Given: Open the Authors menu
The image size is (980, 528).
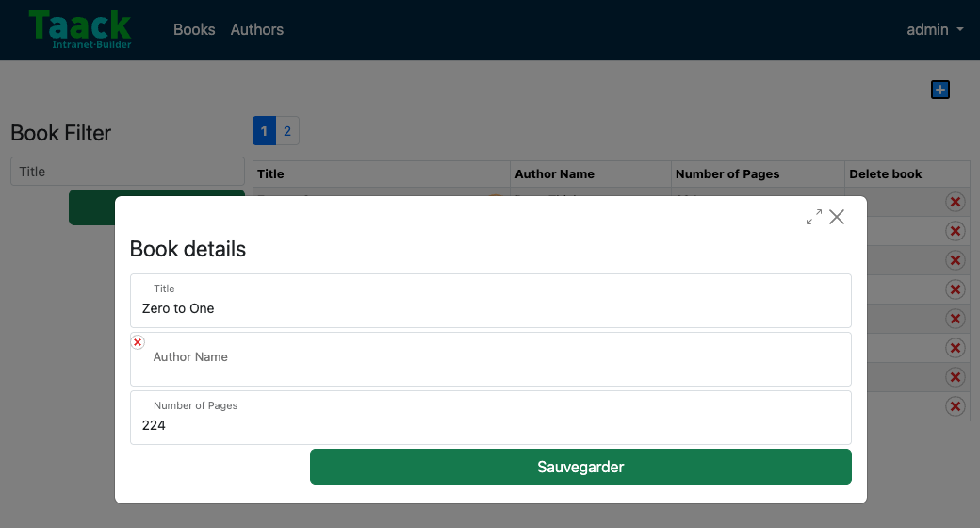Looking at the screenshot, I should point(257,29).
